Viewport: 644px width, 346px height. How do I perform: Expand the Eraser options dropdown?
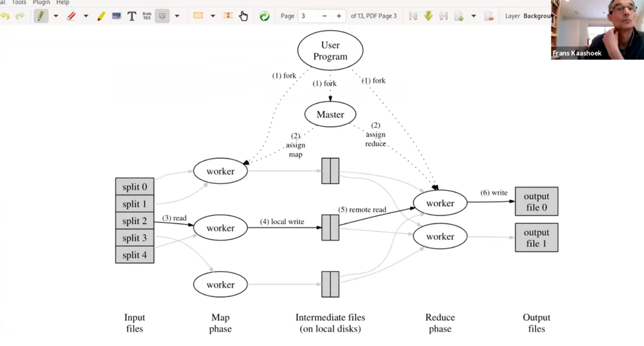point(86,16)
